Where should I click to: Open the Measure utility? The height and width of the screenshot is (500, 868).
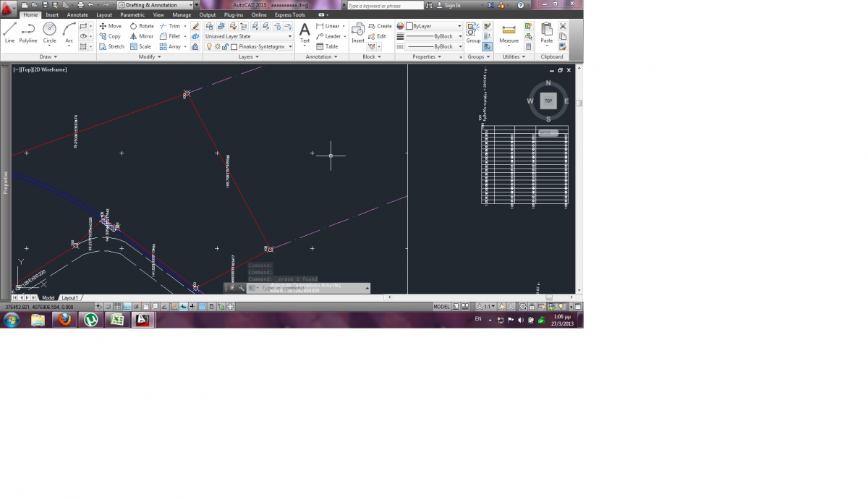pos(509,32)
